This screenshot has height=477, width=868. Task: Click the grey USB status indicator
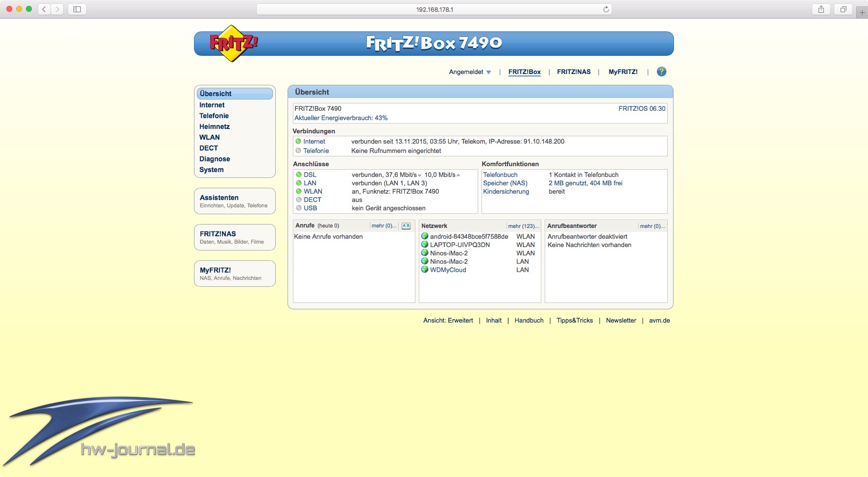click(299, 208)
